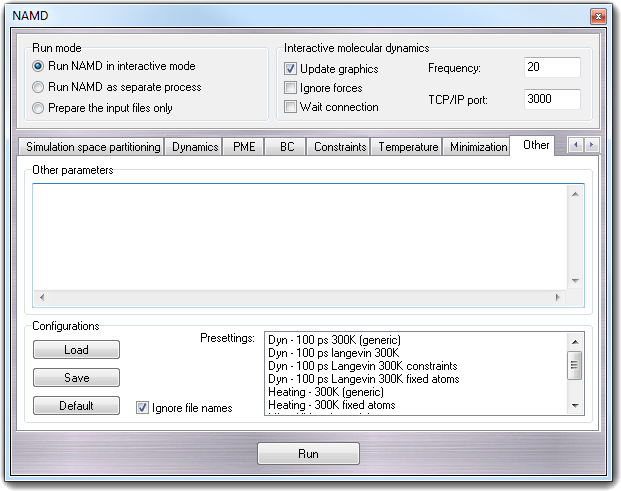The image size is (621, 491).
Task: Open the Temperature tab
Action: pyautogui.click(x=407, y=147)
